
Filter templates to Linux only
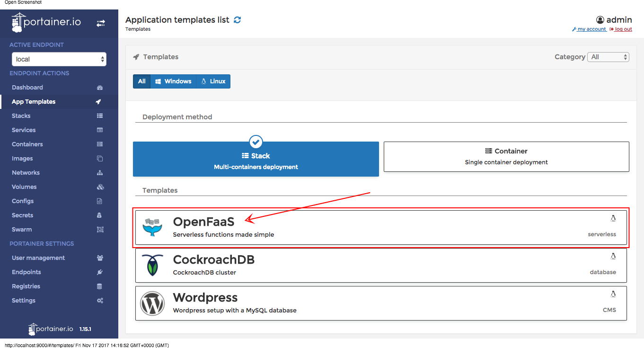pyautogui.click(x=213, y=81)
